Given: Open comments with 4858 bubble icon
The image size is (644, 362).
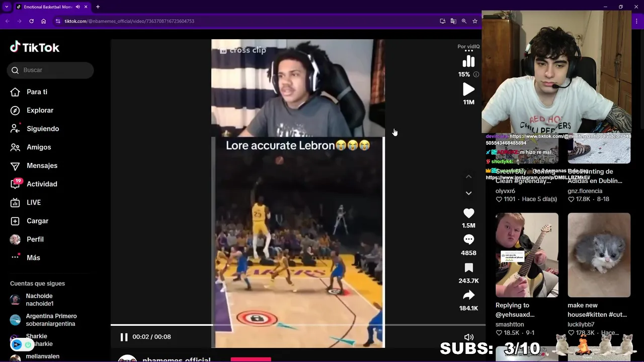Looking at the screenshot, I should click(x=468, y=240).
